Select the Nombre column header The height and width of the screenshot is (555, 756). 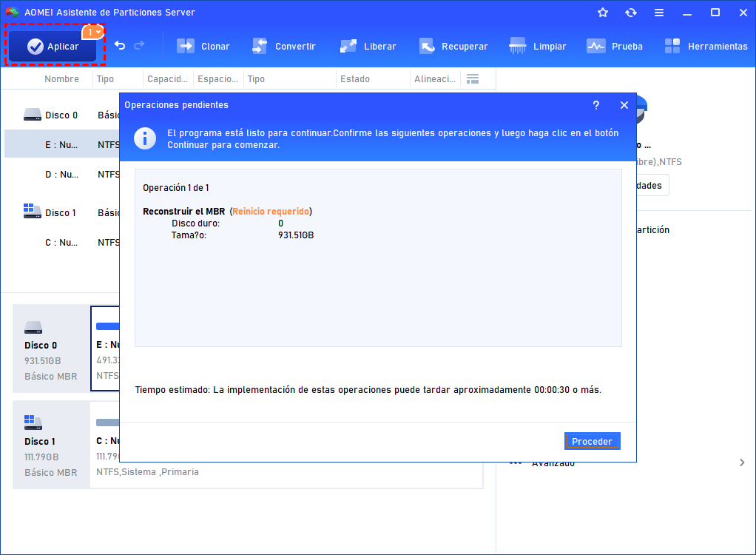[x=61, y=79]
